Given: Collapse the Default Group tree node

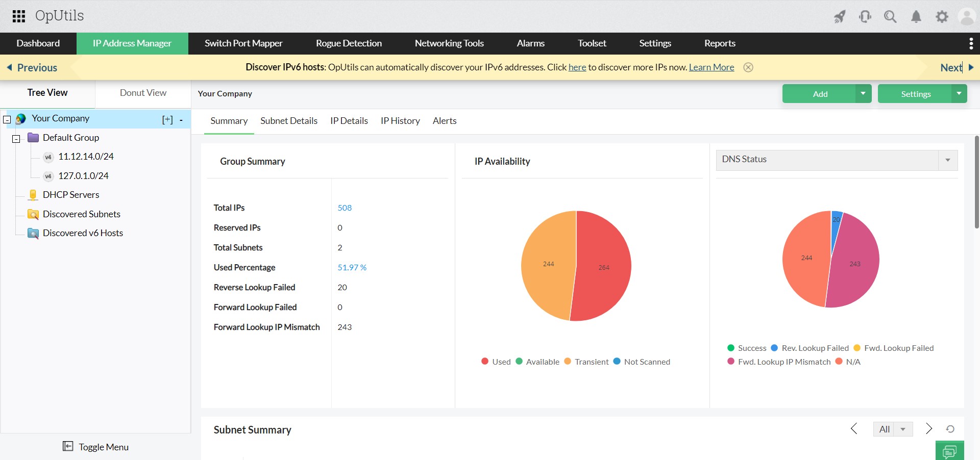Looking at the screenshot, I should pos(16,139).
